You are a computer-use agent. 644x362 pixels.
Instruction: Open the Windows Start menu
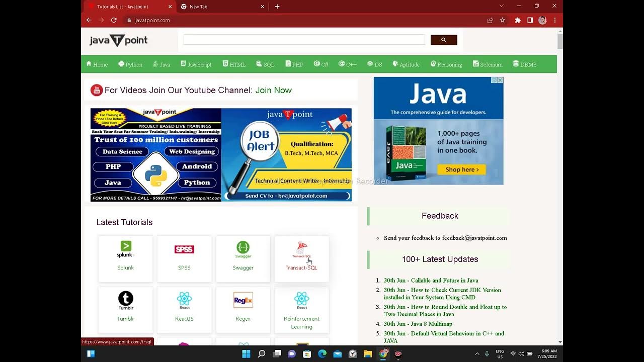[x=246, y=354]
